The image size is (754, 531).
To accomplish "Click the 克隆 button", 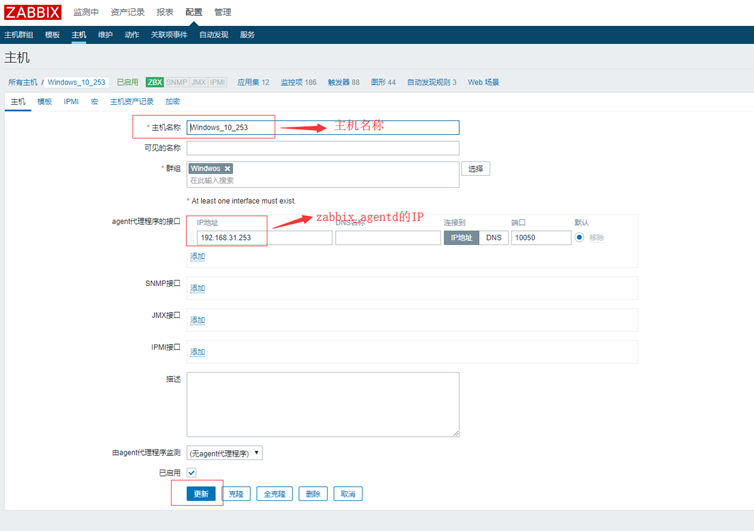I will pyautogui.click(x=236, y=494).
